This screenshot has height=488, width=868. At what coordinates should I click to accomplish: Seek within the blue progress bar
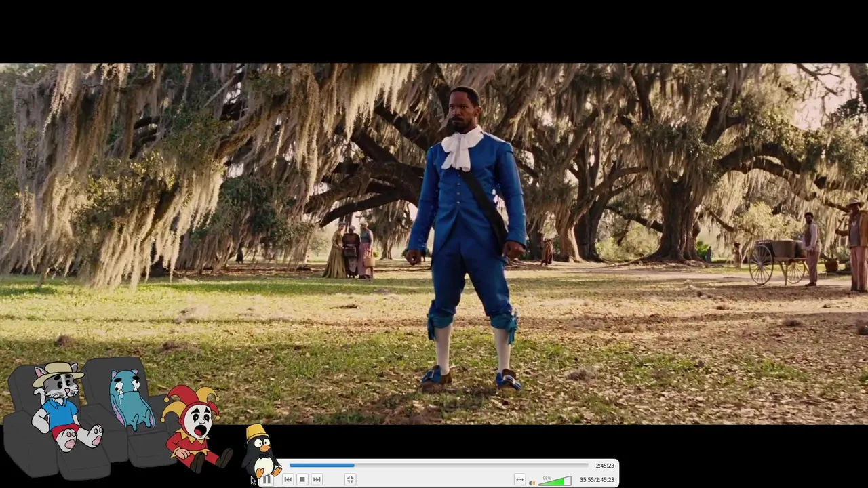(439, 466)
